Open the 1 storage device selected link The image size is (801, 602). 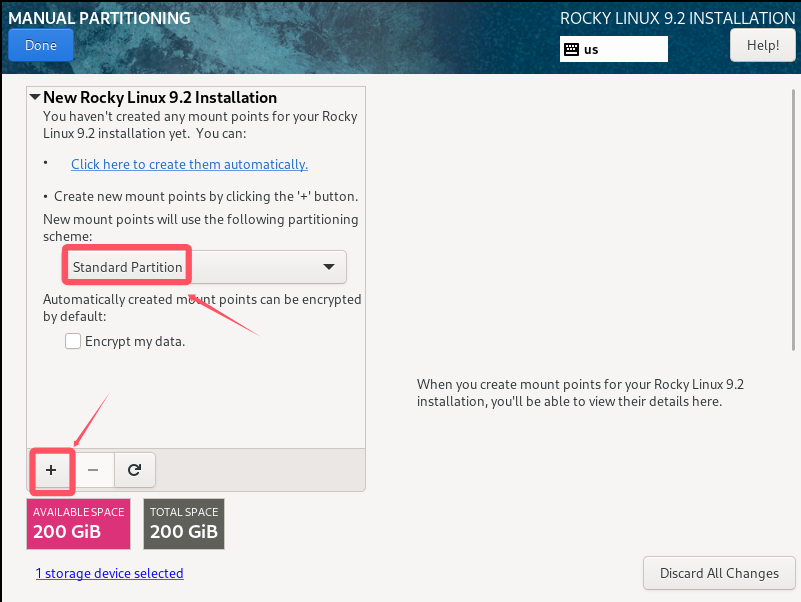[109, 573]
